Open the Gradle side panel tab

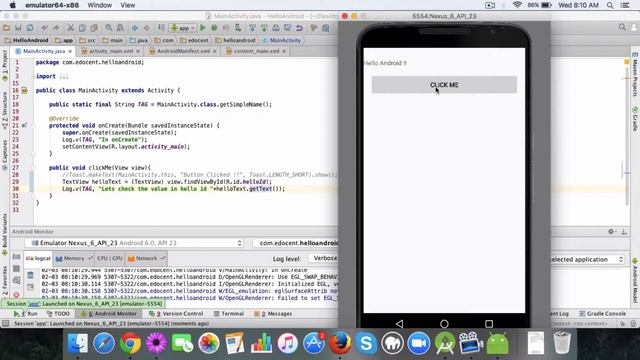pyautogui.click(x=635, y=119)
